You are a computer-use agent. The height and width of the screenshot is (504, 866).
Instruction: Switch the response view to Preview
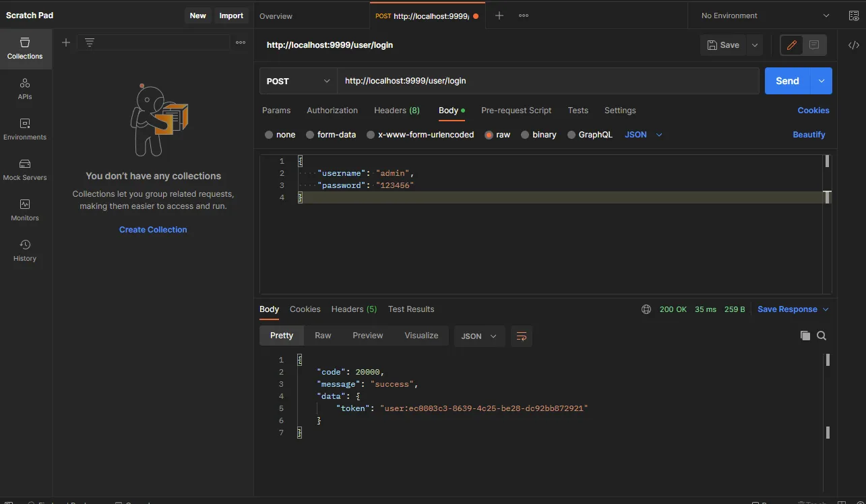coord(368,336)
